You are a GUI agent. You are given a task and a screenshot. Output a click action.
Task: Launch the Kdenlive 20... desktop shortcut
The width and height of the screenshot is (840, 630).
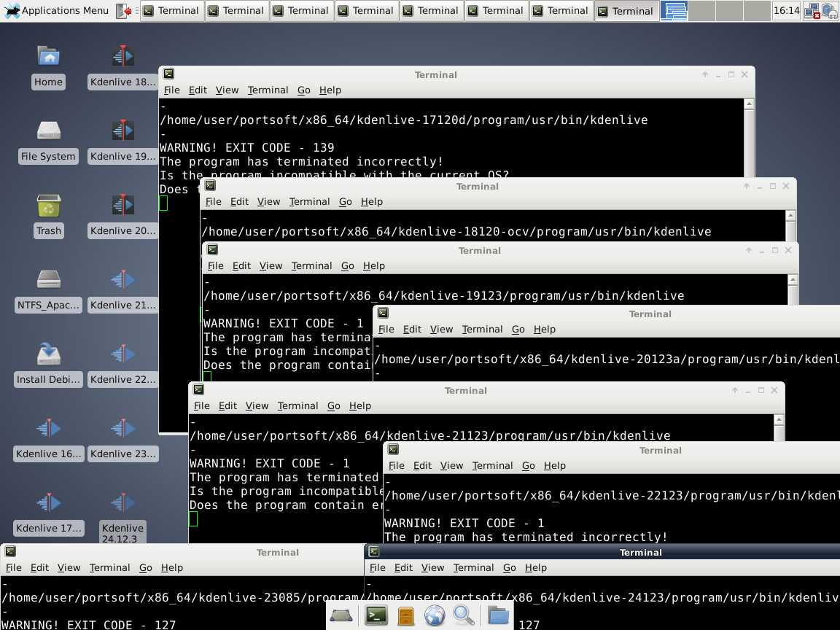pyautogui.click(x=122, y=216)
